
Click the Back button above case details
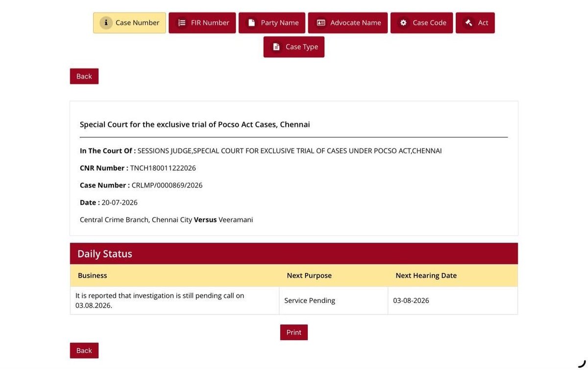(x=84, y=76)
